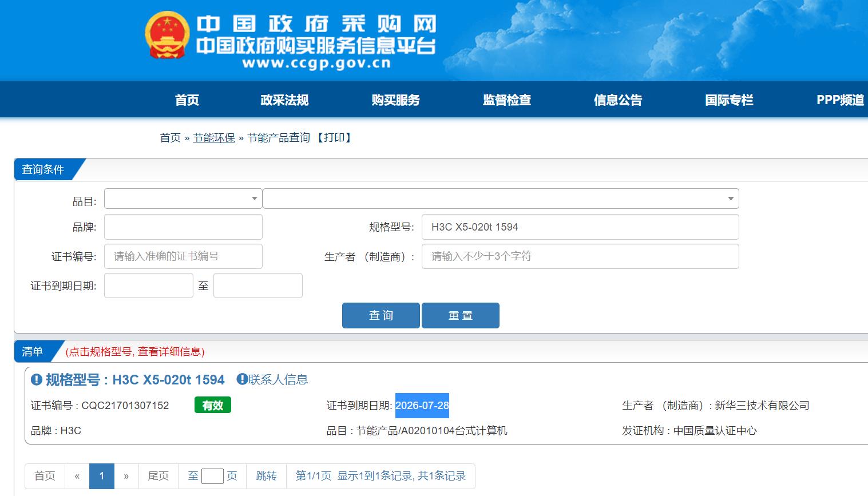
Task: Go to 首页 in the navigation bar
Action: 187,100
